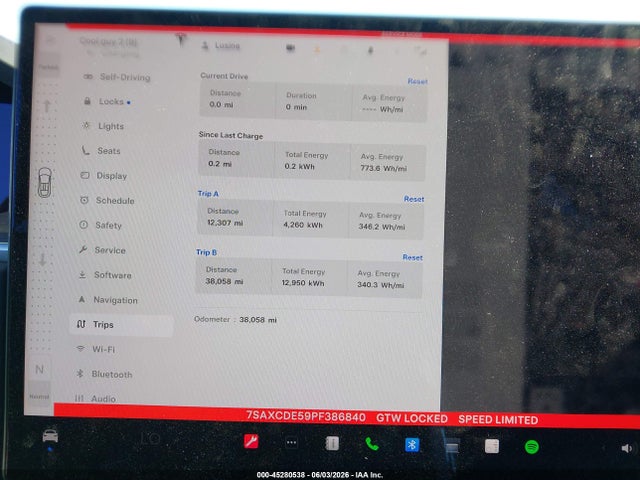Click the Tesla logo at top
The image size is (640, 480).
(x=181, y=40)
